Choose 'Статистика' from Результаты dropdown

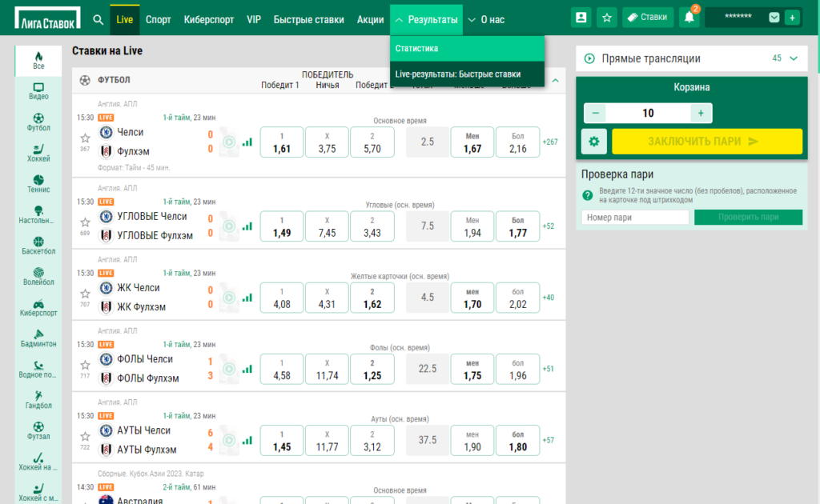[x=467, y=49]
